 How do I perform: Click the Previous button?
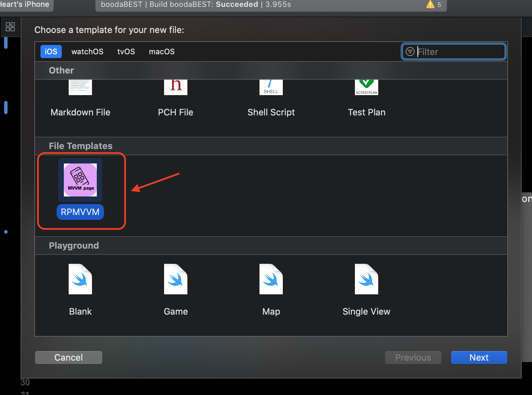(413, 358)
